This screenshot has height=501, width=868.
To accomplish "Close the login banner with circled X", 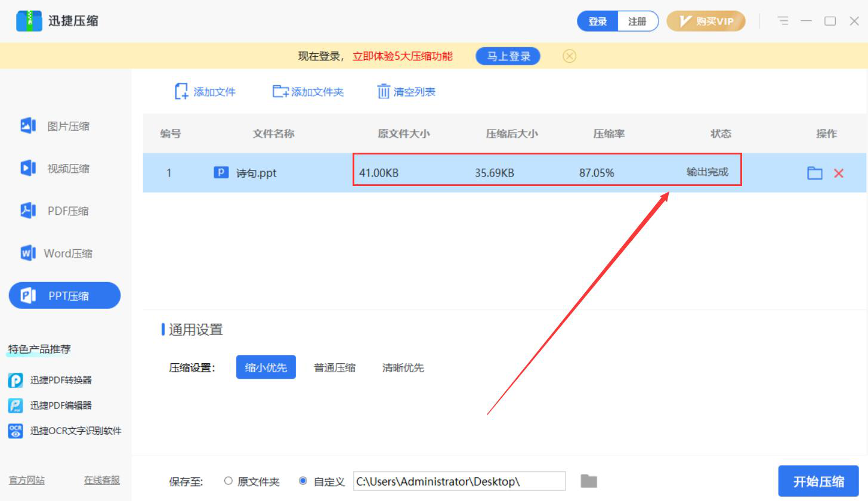I will click(570, 56).
